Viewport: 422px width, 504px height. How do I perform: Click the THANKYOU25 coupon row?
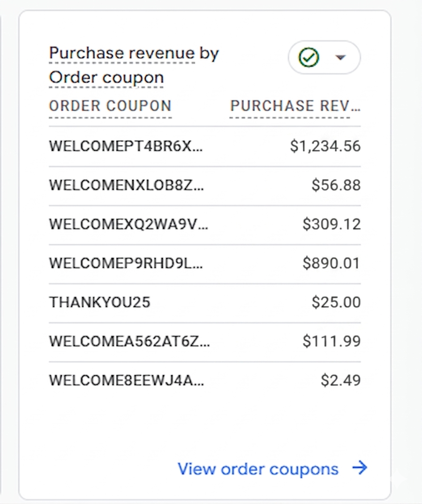coord(99,302)
